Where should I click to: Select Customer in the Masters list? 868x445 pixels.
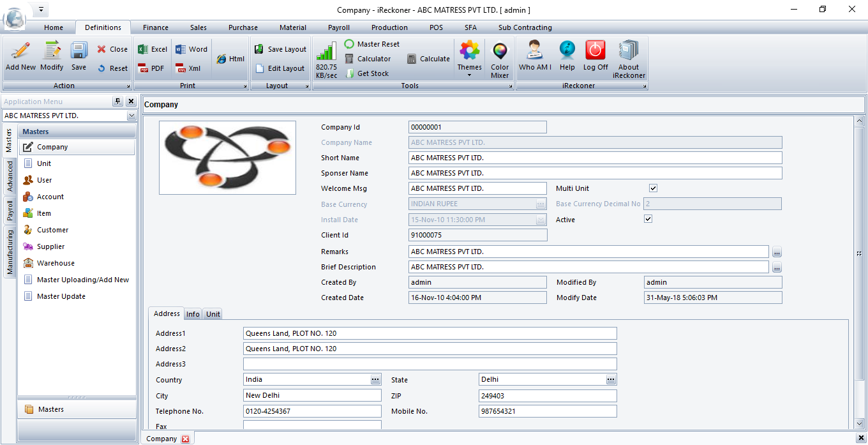pyautogui.click(x=52, y=230)
